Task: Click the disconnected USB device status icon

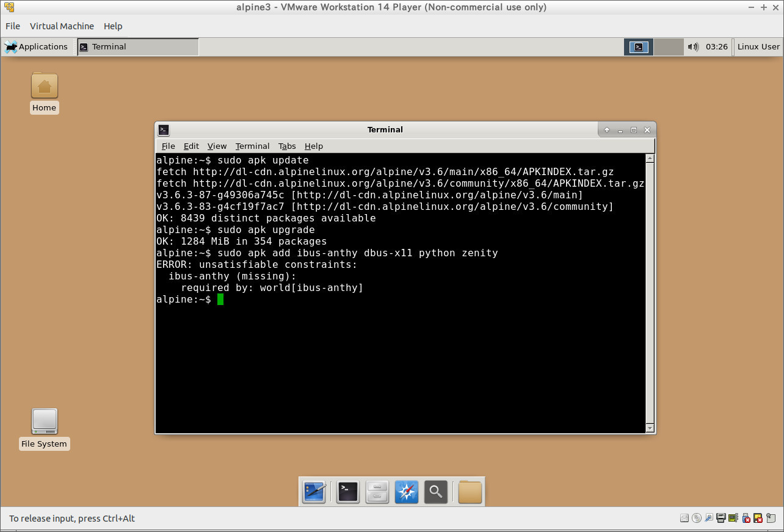Action: click(x=746, y=517)
